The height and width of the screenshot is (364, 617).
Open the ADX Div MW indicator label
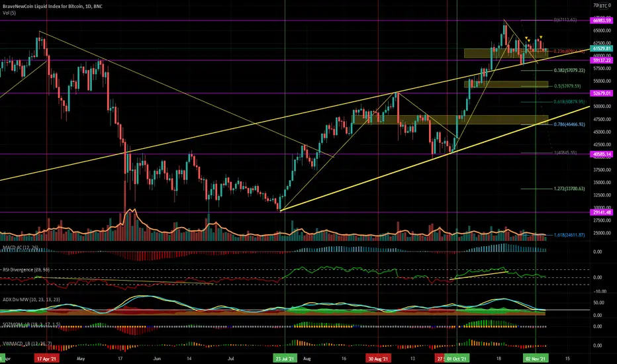(x=31, y=300)
